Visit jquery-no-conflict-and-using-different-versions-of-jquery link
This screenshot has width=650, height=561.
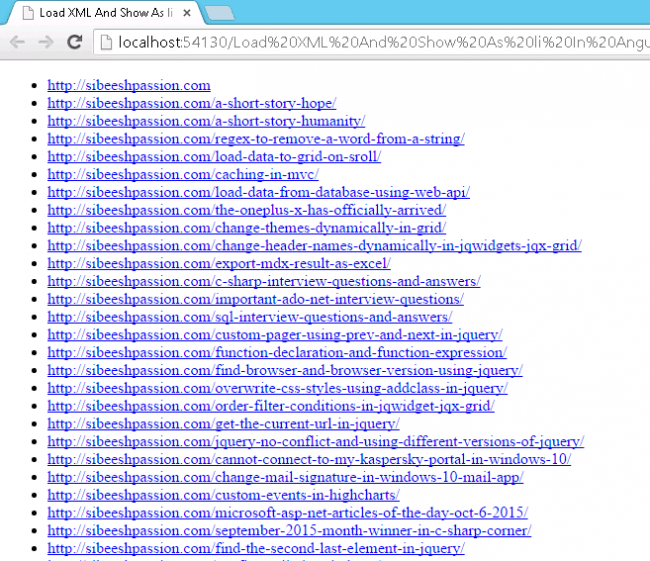point(315,442)
